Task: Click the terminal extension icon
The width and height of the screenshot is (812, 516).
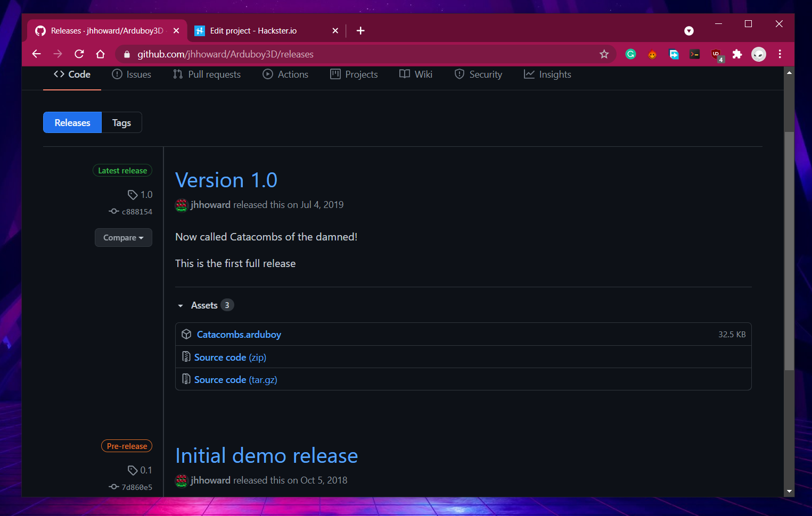Action: (x=694, y=54)
